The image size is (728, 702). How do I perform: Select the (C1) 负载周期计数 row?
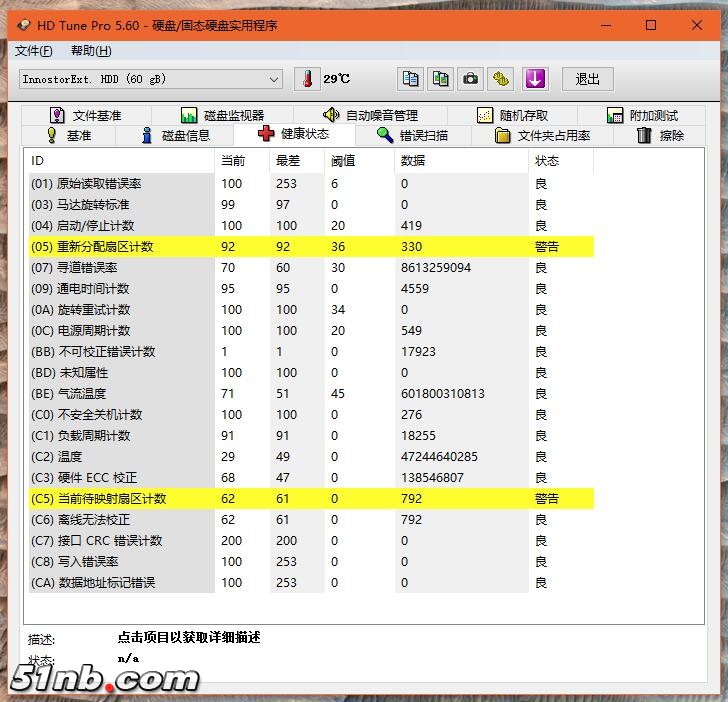[x=311, y=436]
